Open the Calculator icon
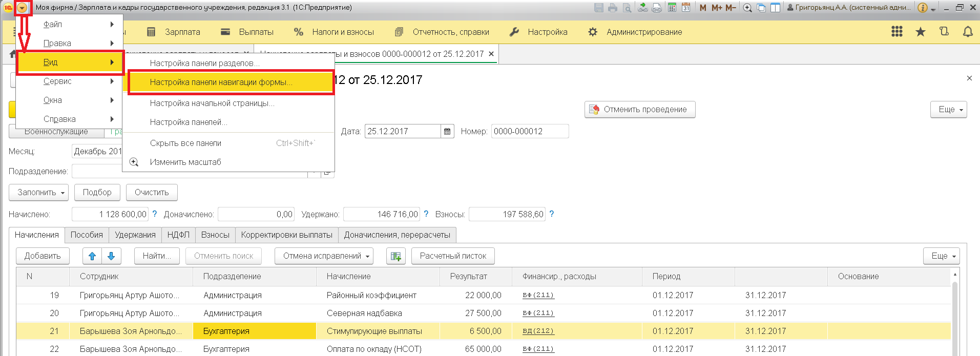This screenshot has height=356, width=980. [672, 8]
